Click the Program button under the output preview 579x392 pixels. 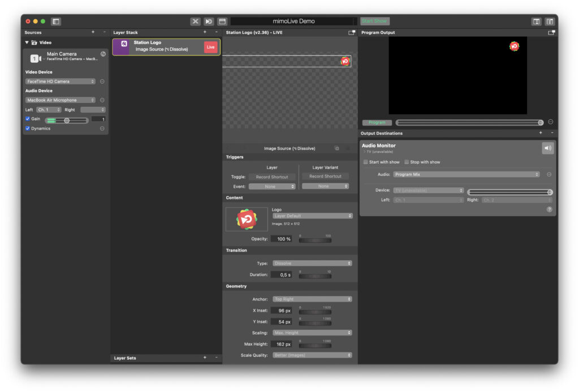[377, 122]
